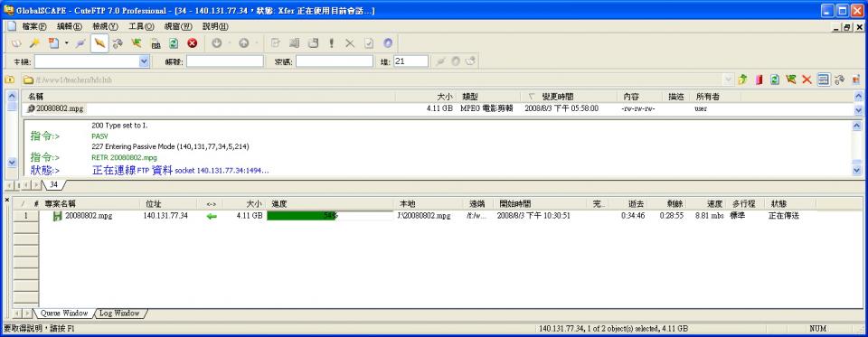Open the 工具(O) menu
The image size is (868, 337).
(141, 26)
